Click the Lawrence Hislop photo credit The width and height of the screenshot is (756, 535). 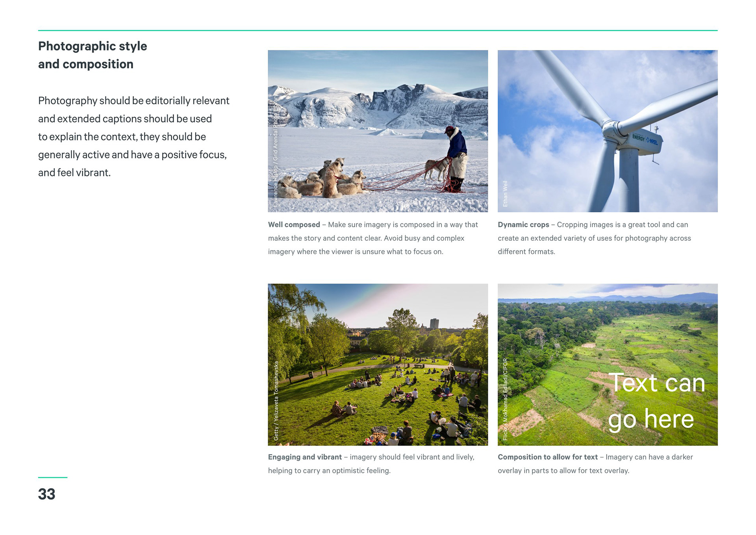275,151
